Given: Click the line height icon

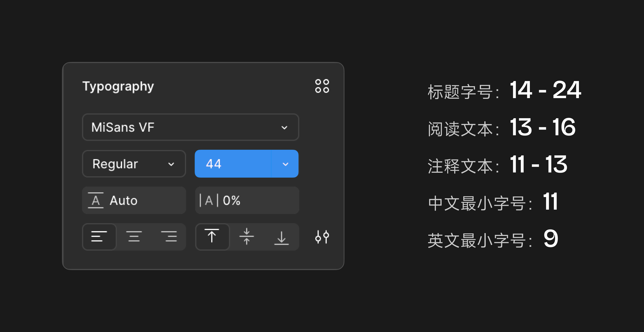Looking at the screenshot, I should point(96,200).
